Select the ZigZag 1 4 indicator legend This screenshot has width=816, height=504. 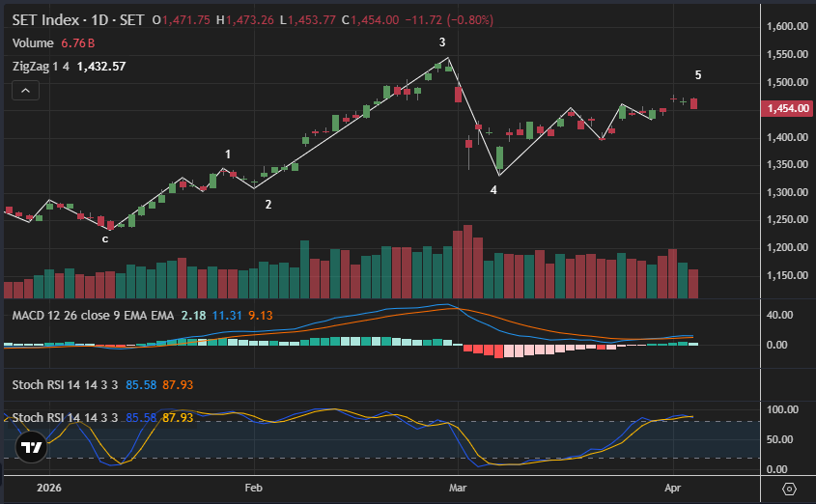(x=41, y=67)
